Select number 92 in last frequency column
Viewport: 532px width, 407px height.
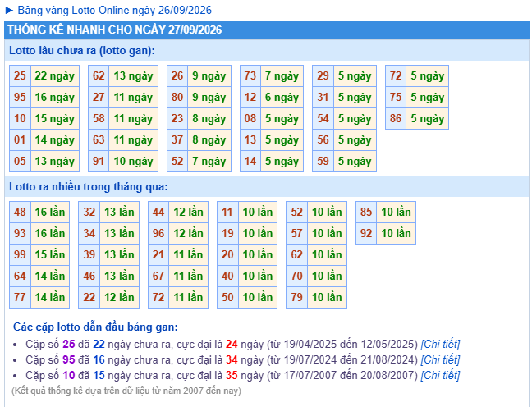(x=366, y=233)
